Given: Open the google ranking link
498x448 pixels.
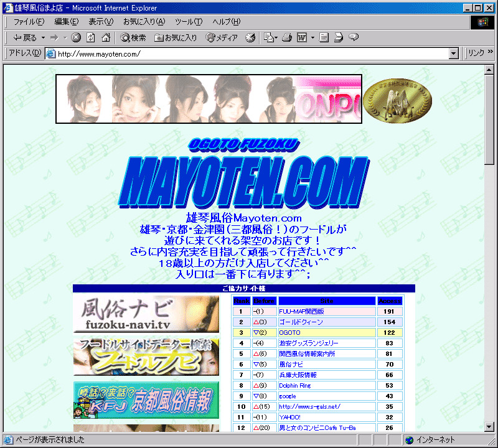Looking at the screenshot, I should [x=288, y=396].
